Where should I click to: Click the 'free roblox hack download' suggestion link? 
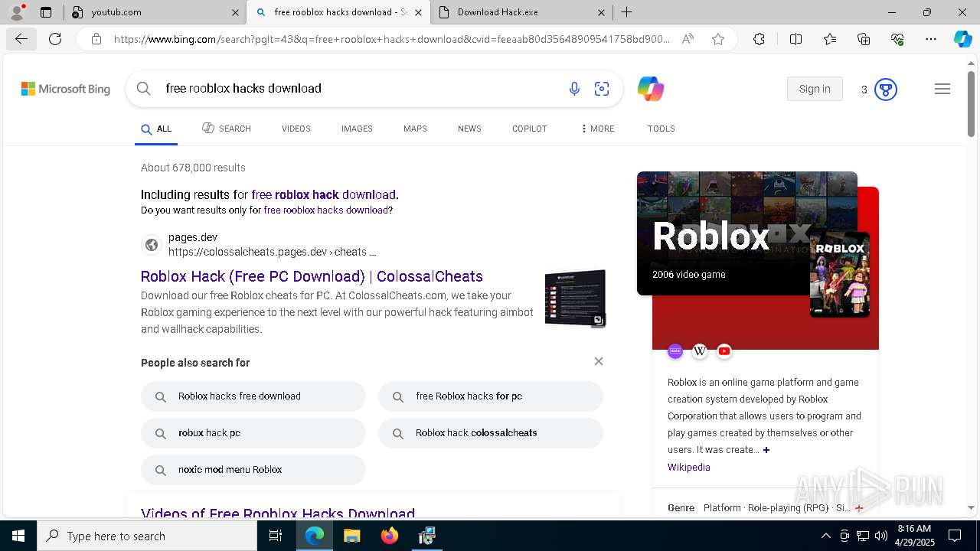pyautogui.click(x=323, y=194)
